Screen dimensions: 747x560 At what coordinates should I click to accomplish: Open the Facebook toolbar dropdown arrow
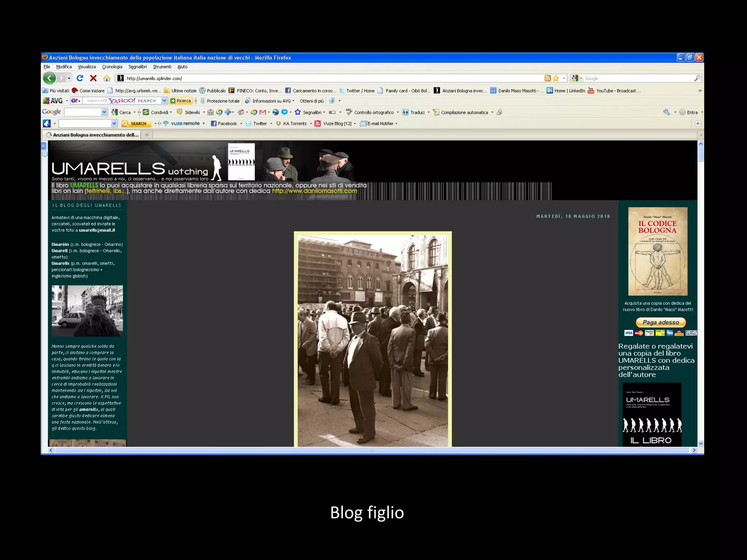(x=241, y=124)
